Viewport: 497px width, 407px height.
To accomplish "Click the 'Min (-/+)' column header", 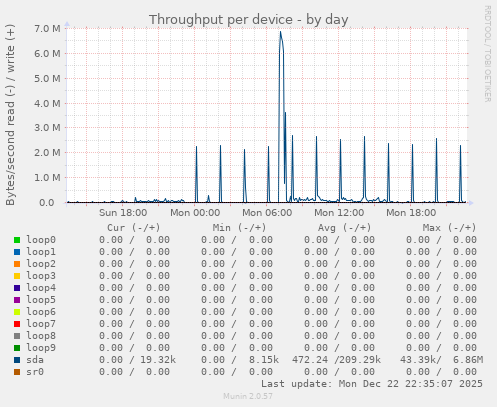I will point(240,228).
